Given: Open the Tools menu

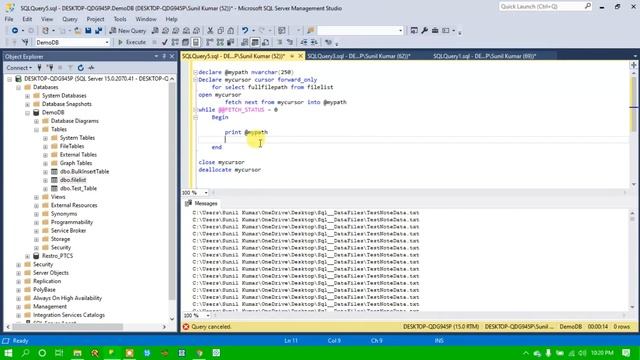Looking at the screenshot, I should 120,19.
